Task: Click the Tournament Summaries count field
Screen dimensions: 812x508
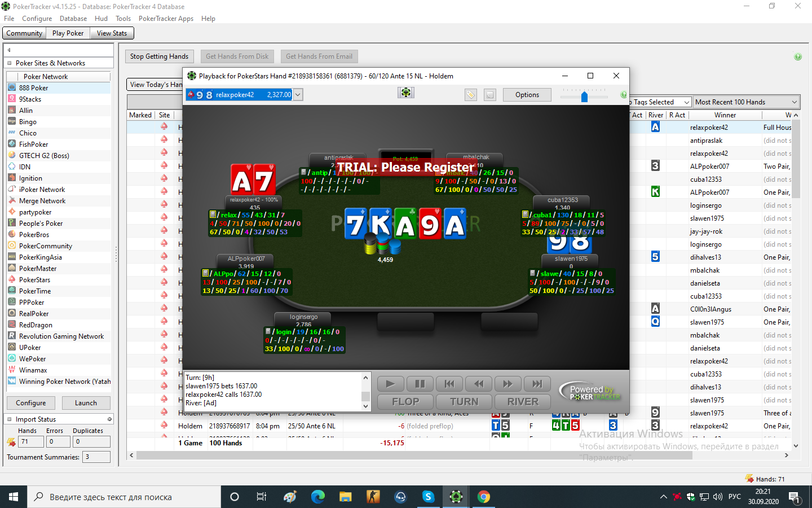Action: pos(96,457)
